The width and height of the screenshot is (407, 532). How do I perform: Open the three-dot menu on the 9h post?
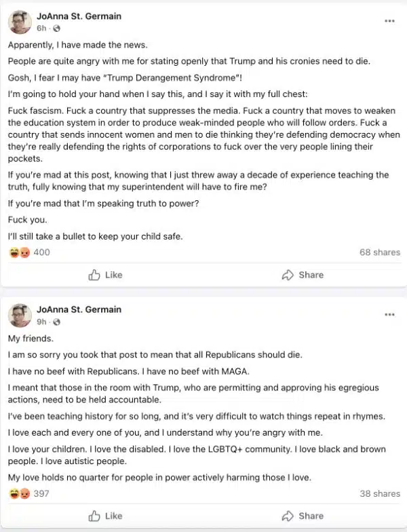pos(389,315)
